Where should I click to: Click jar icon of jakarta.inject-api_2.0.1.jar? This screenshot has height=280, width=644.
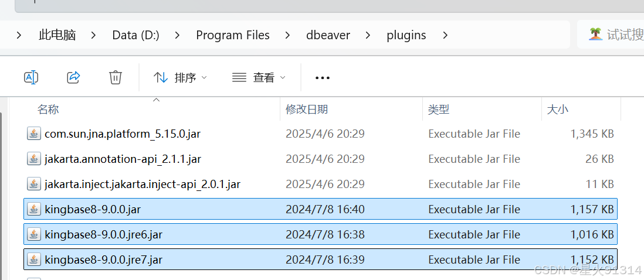[x=33, y=184]
